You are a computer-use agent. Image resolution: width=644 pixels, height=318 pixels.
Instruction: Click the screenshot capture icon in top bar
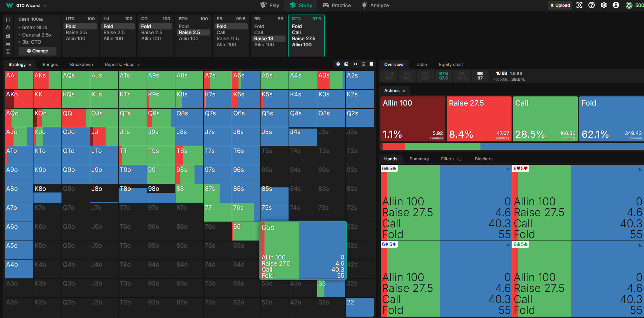point(579,5)
